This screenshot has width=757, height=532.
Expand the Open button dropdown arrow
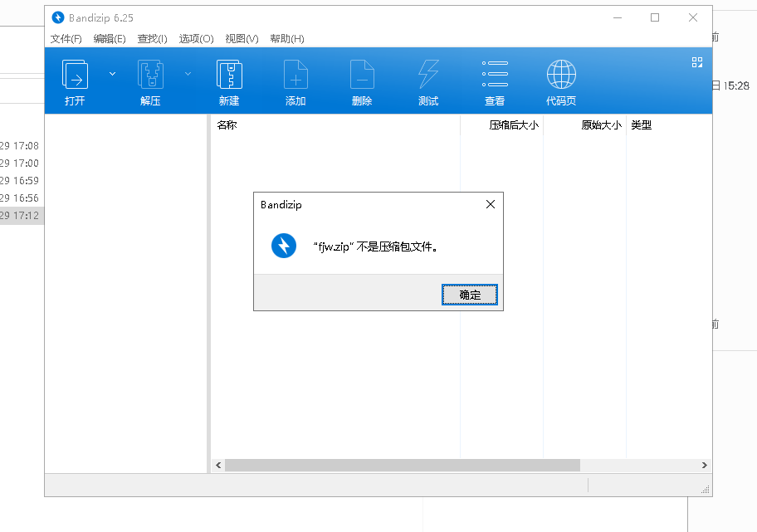113,74
